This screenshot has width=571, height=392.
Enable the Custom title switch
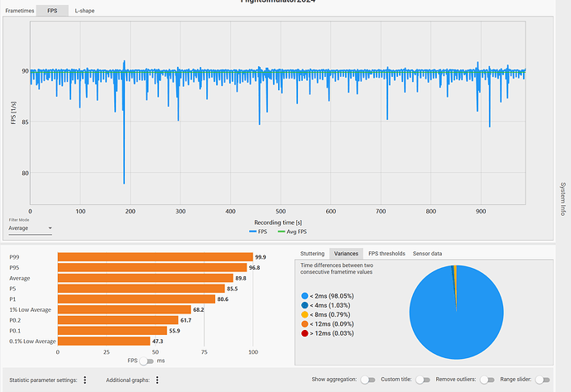(x=423, y=380)
